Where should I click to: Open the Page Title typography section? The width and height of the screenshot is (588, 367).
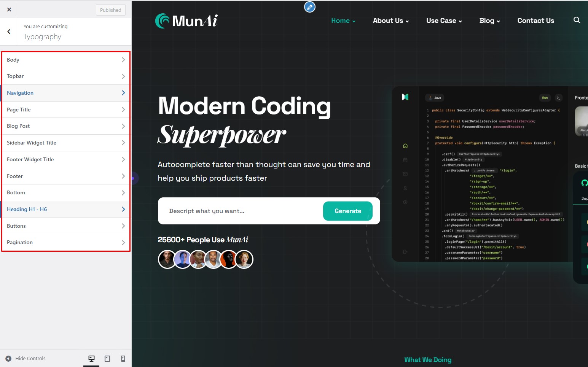66,110
